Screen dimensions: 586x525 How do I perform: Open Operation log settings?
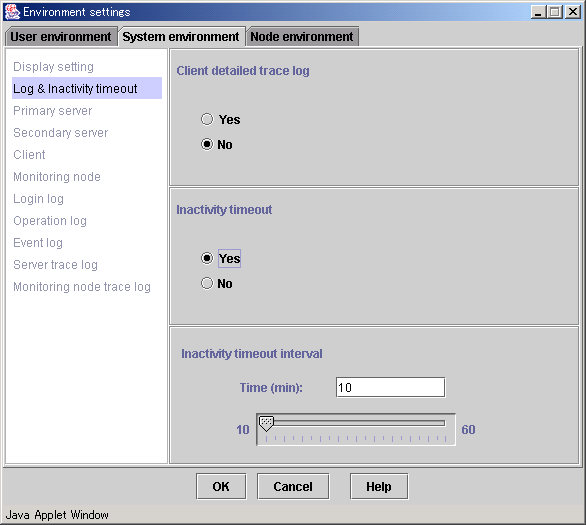50,221
